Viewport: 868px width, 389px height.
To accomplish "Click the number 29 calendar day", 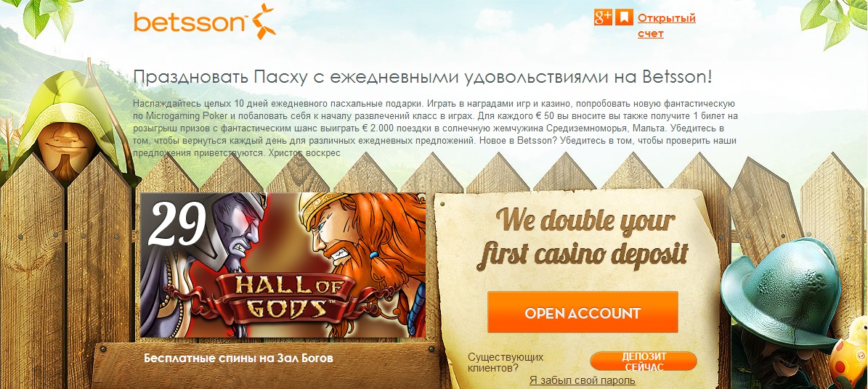I will 177,224.
